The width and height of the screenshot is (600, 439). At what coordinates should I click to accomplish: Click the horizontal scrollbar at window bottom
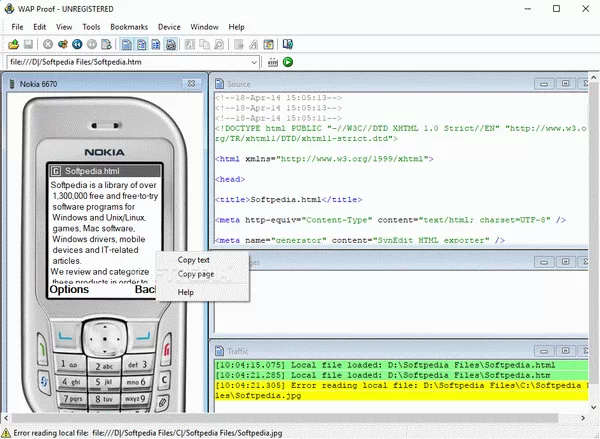click(285, 418)
